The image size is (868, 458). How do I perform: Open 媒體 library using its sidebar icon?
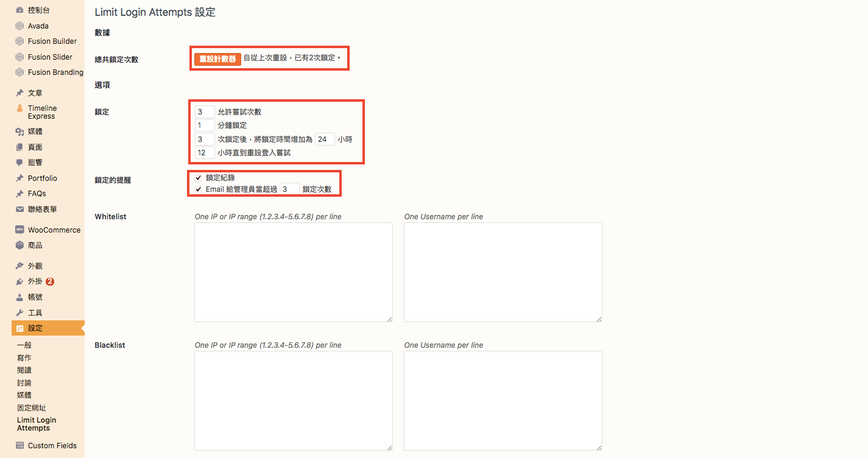point(19,132)
